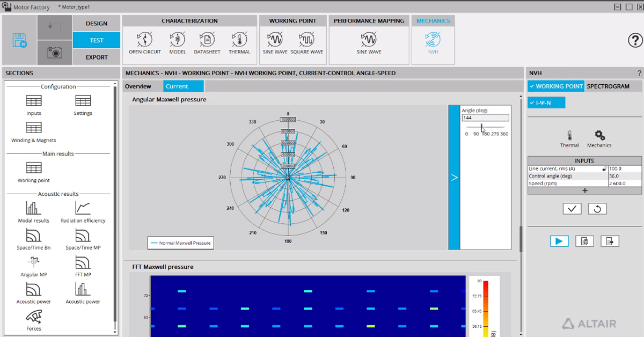Viewport: 644px width, 337px height.
Task: Open the Forces section
Action: [34, 320]
